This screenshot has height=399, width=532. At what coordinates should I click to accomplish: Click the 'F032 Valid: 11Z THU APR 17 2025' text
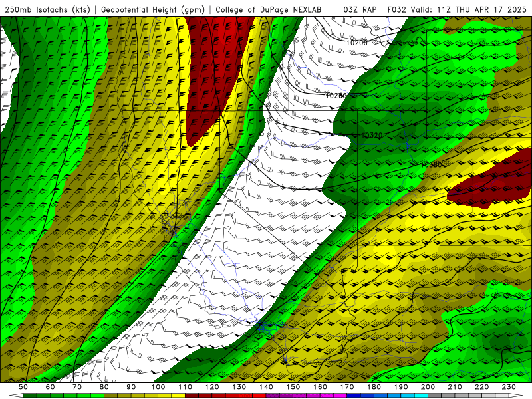coord(457,9)
